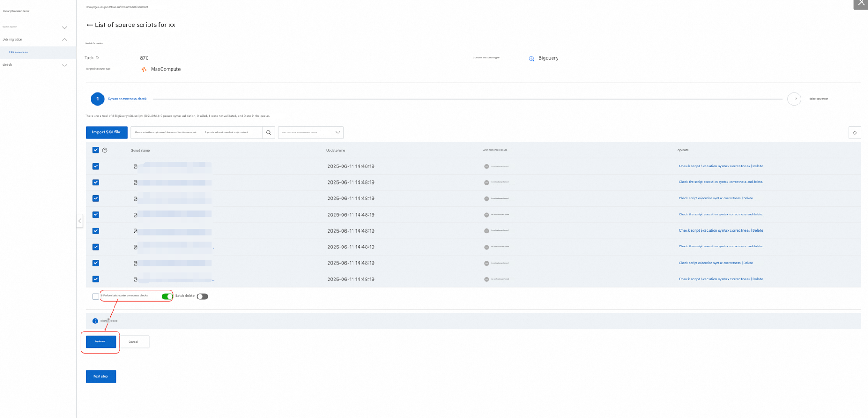Click Delete in the last script row

click(x=758, y=280)
